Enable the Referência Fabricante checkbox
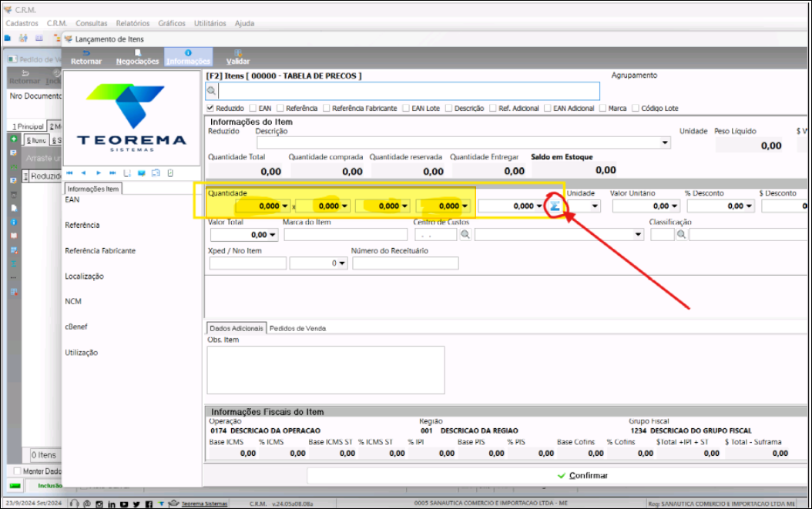The width and height of the screenshot is (812, 509). [326, 109]
